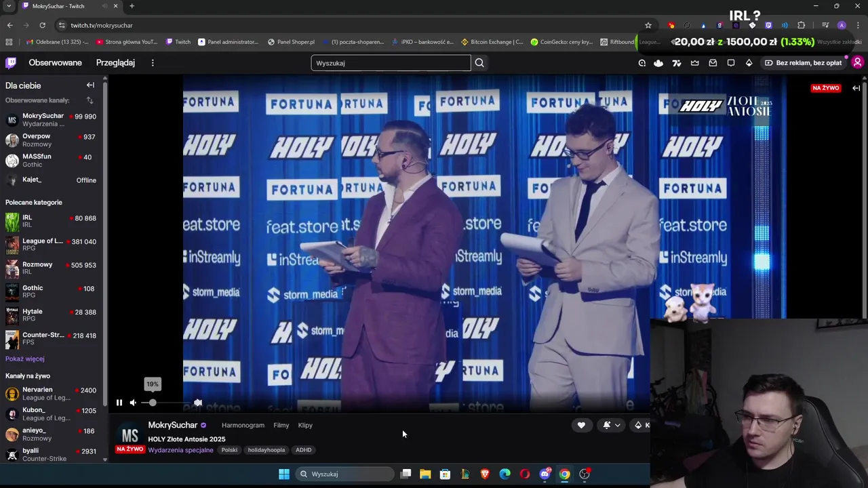Go back in browser history
The image size is (868, 488).
(9, 25)
